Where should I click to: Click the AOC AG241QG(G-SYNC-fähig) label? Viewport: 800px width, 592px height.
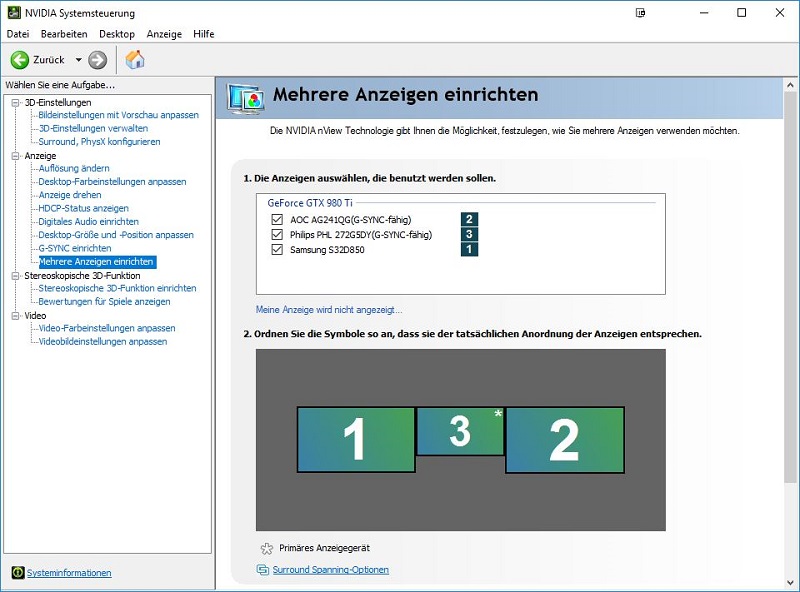[x=351, y=219]
